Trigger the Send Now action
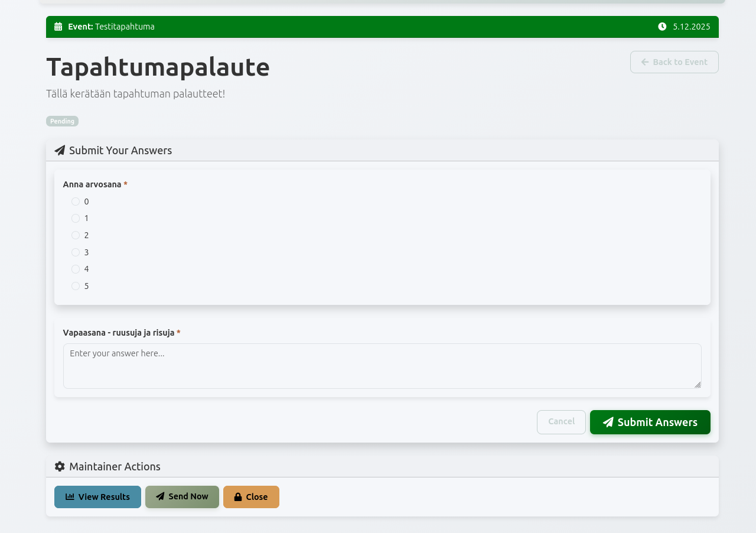The width and height of the screenshot is (756, 533). click(x=182, y=496)
